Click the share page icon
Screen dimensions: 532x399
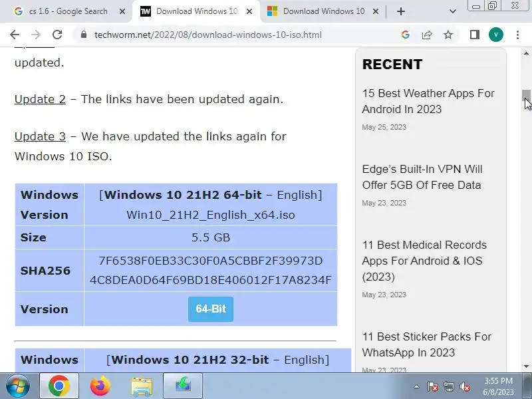click(x=427, y=35)
